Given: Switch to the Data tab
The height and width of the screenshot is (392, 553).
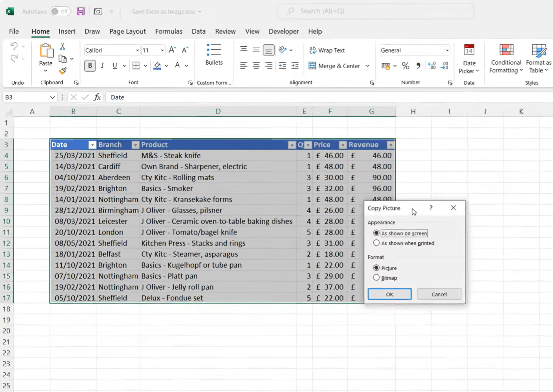Looking at the screenshot, I should coord(199,31).
